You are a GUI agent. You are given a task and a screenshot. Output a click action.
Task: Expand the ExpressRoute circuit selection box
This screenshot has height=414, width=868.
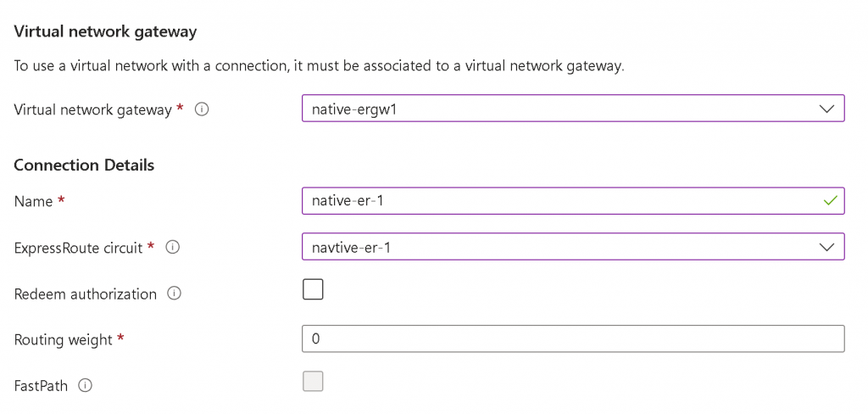559,247
